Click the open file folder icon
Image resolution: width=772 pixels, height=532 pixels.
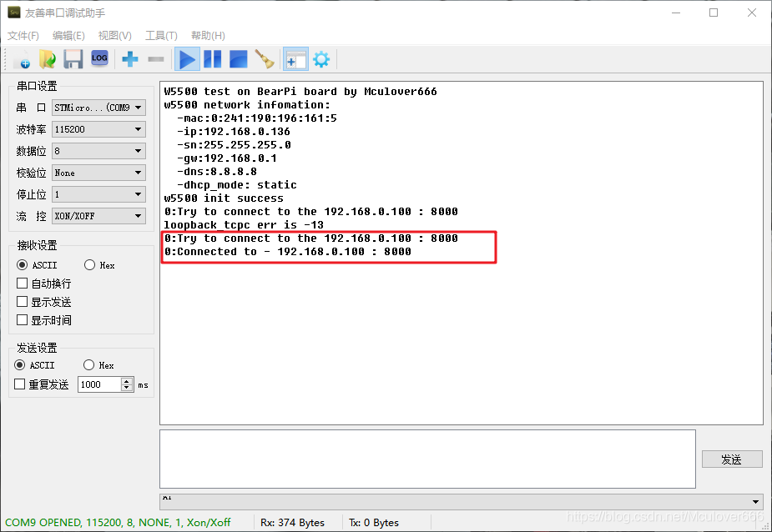click(48, 59)
